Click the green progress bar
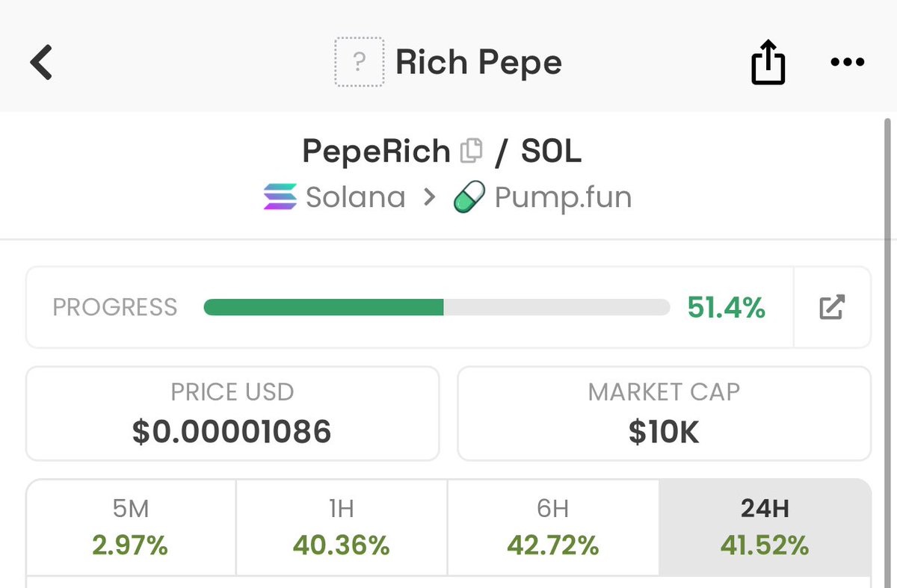The image size is (897, 588). (x=324, y=307)
